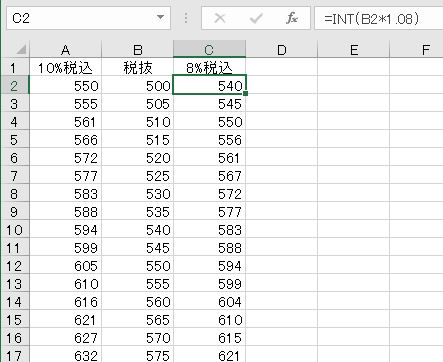
Task: Click the Cancel (X) formula bar icon
Action: click(x=220, y=18)
